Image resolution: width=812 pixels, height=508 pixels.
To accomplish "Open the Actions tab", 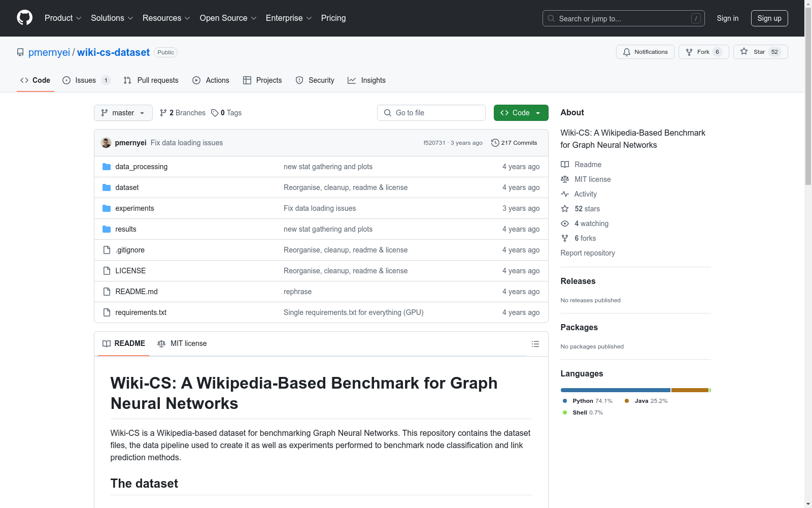I will coord(211,80).
